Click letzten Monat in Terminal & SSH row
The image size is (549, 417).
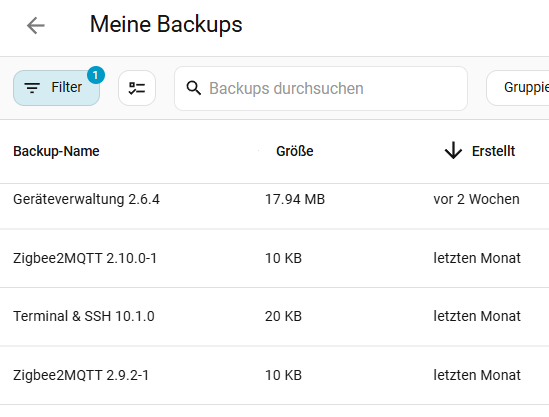(477, 317)
